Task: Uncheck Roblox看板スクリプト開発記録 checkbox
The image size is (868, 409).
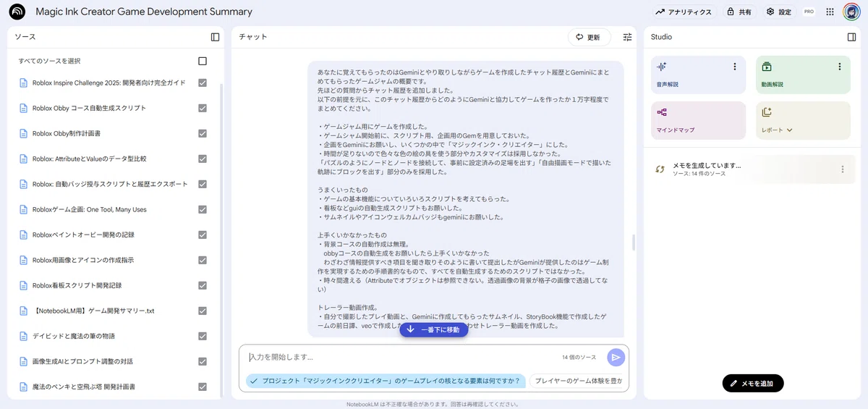Action: (x=203, y=285)
